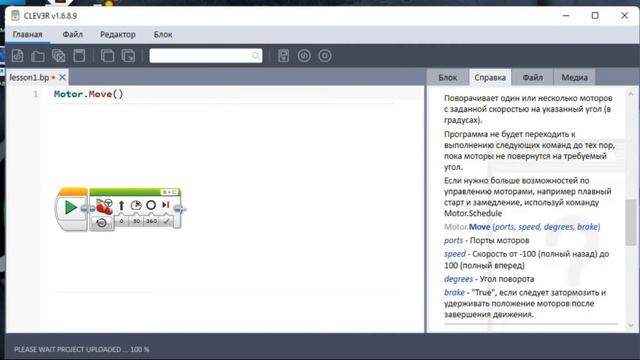Click the run/stop circle icon

click(x=325, y=56)
